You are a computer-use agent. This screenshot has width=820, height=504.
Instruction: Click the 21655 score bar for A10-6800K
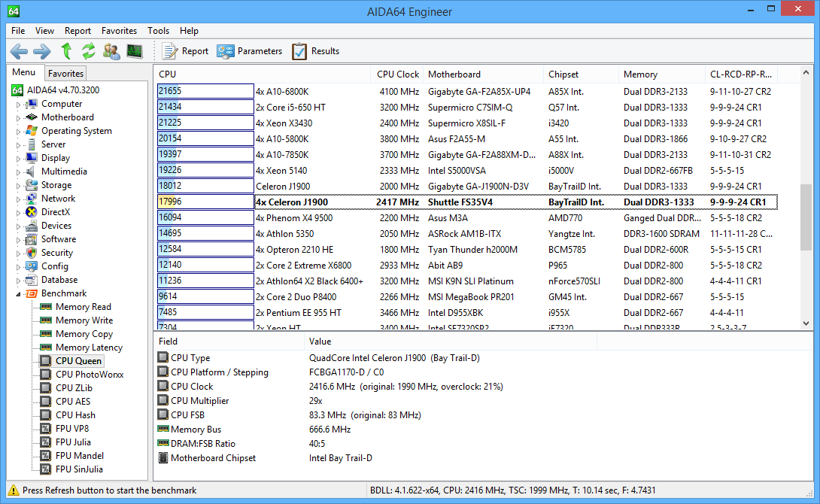point(205,92)
